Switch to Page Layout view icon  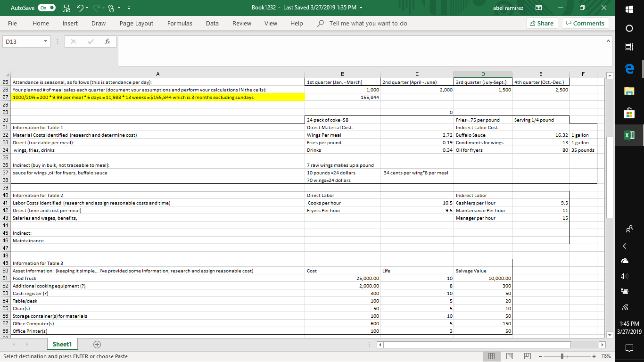509,356
